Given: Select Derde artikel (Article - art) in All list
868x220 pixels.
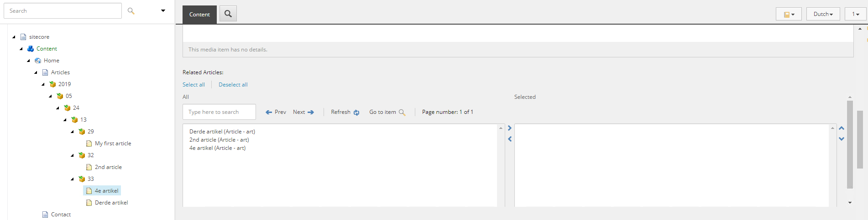Looking at the screenshot, I should tap(222, 132).
